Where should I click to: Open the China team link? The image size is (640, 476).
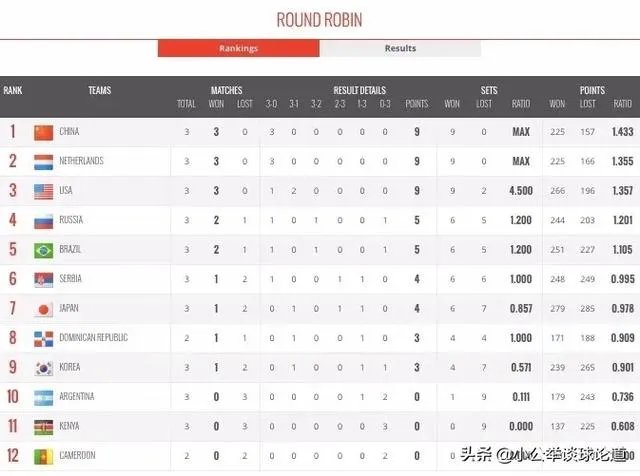tap(69, 132)
